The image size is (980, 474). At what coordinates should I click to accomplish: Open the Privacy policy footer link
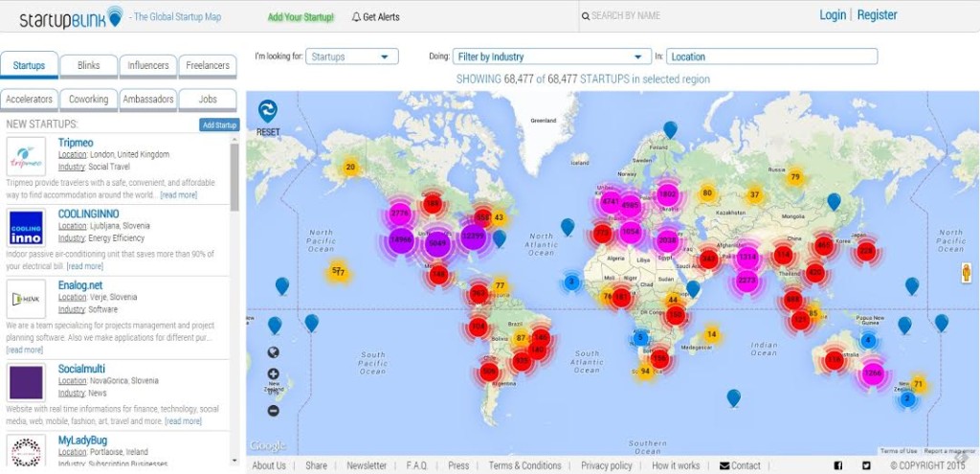[606, 465]
